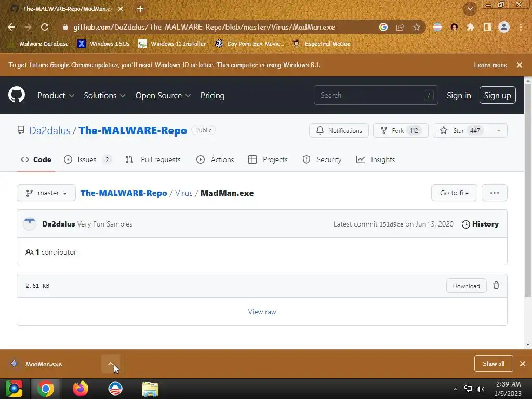Open the Projects tab
Image resolution: width=532 pixels, height=399 pixels.
pyautogui.click(x=268, y=159)
